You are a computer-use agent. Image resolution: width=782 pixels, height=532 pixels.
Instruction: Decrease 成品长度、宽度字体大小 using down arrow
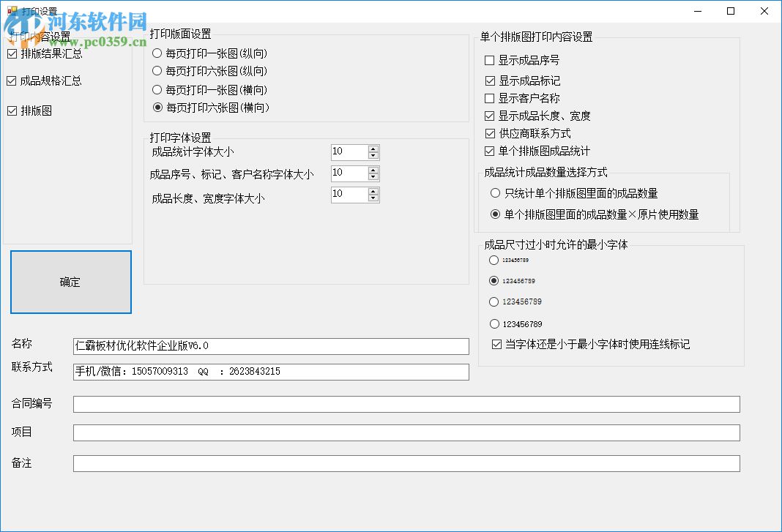(x=373, y=198)
